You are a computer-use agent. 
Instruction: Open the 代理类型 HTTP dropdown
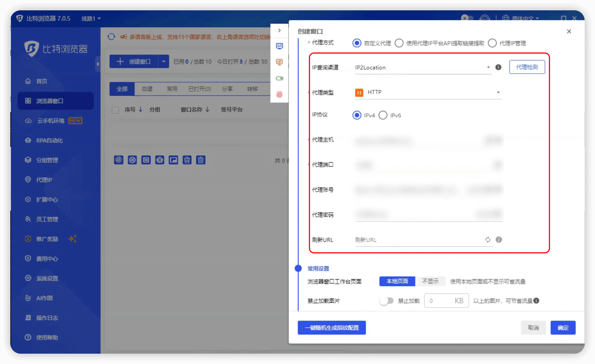coord(428,92)
